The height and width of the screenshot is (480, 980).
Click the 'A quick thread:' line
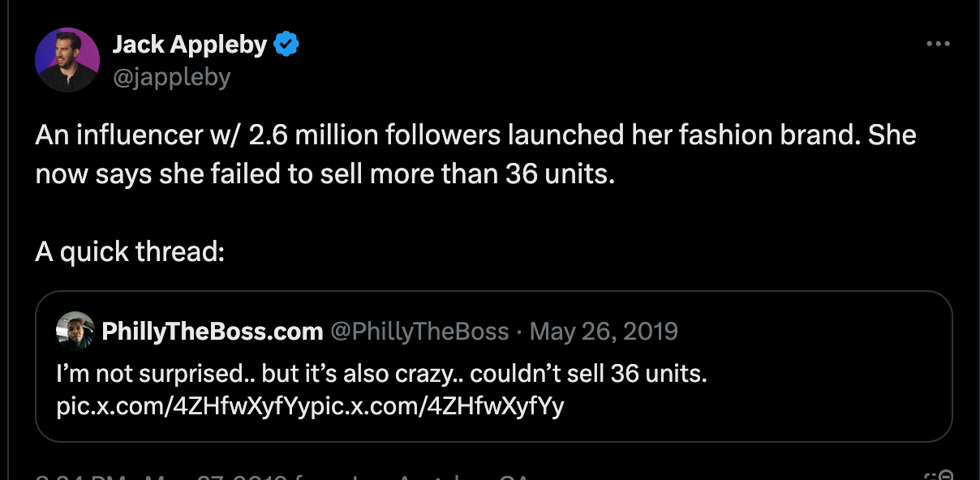[x=130, y=252]
